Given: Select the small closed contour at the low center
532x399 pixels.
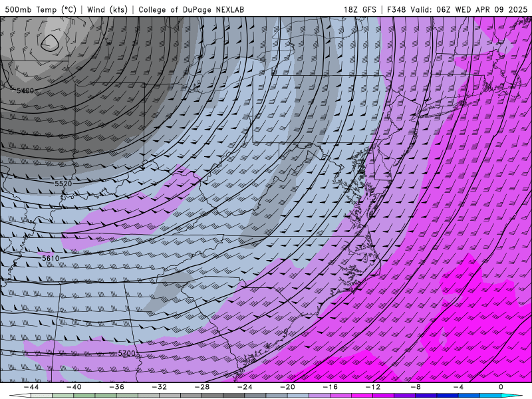Looking at the screenshot, I should click(x=50, y=43).
